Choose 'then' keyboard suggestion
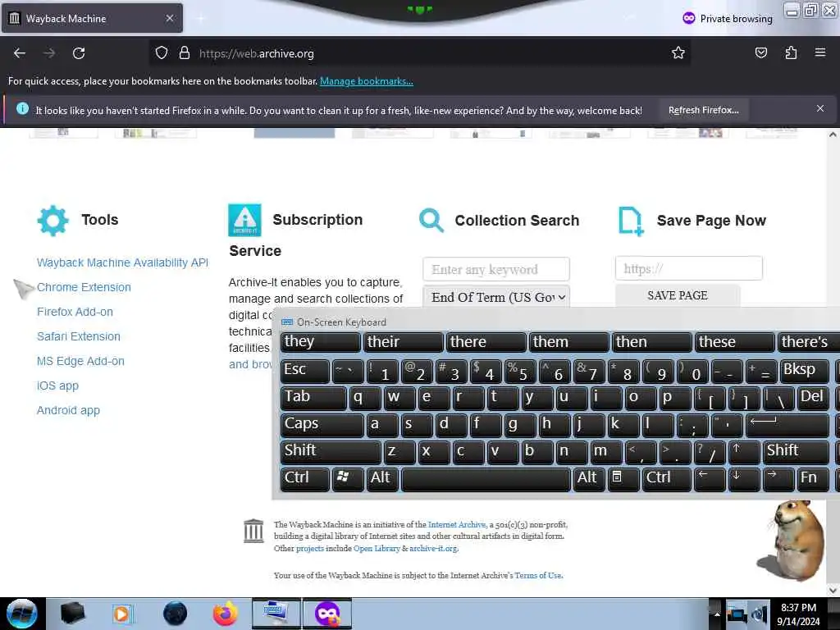The width and height of the screenshot is (840, 630). click(651, 342)
